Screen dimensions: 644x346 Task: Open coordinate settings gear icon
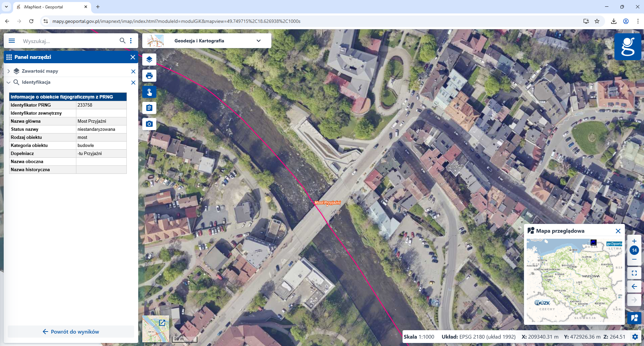(635, 337)
